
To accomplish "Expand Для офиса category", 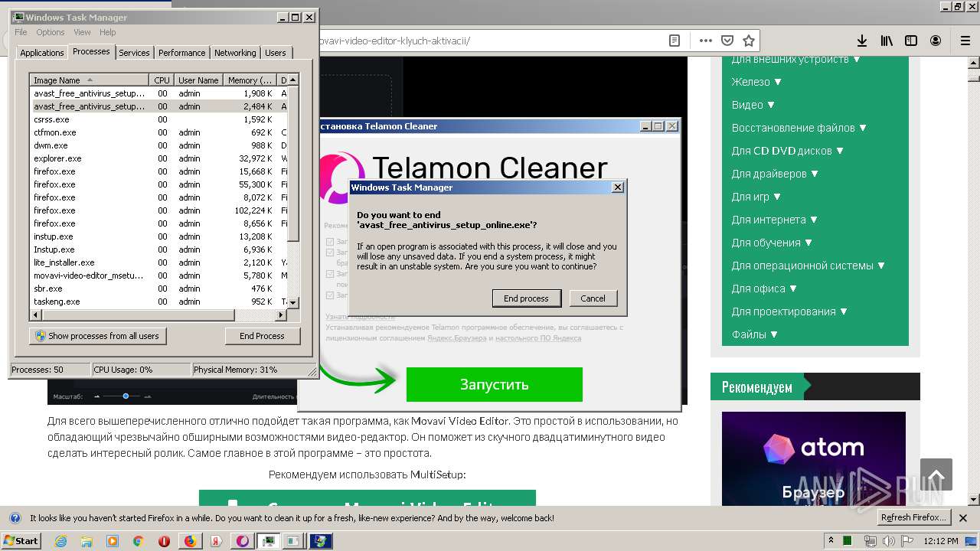I will 764,289.
